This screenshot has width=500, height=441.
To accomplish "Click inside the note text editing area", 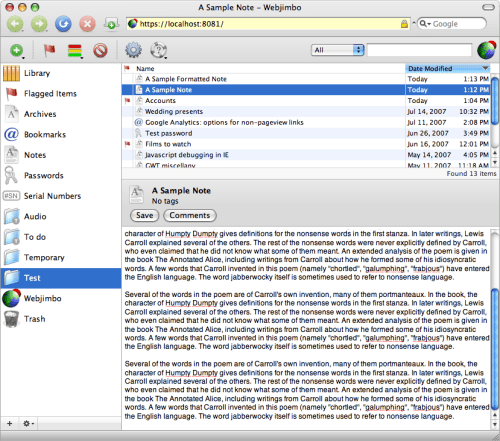I will pyautogui.click(x=307, y=328).
